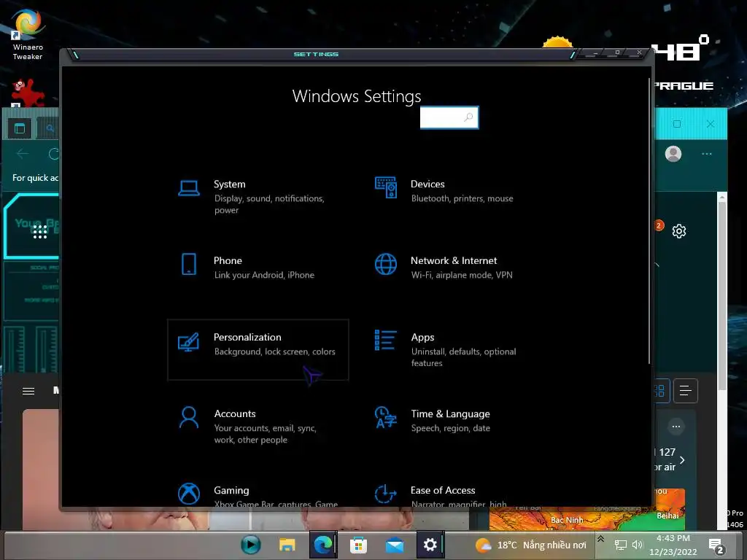Screen dimensions: 747x560
Task: Open weather card more options dots
Action: tap(676, 426)
